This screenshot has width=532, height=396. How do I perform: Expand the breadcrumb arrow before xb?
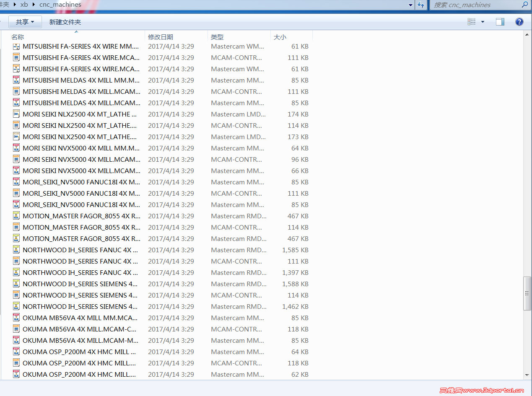[15, 5]
